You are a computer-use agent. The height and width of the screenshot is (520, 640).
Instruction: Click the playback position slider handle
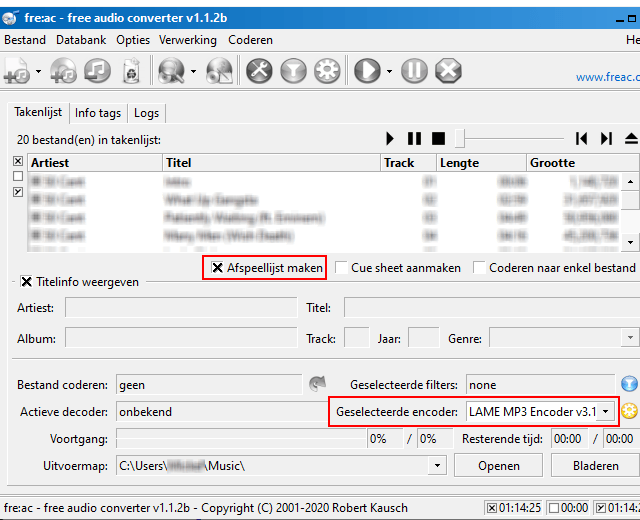coord(460,139)
